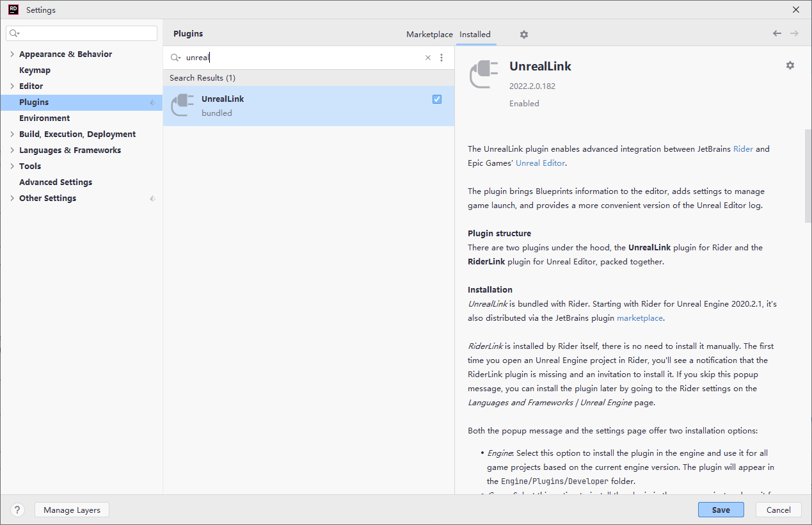Expand the Tools settings node
This screenshot has width=812, height=525.
[12, 166]
